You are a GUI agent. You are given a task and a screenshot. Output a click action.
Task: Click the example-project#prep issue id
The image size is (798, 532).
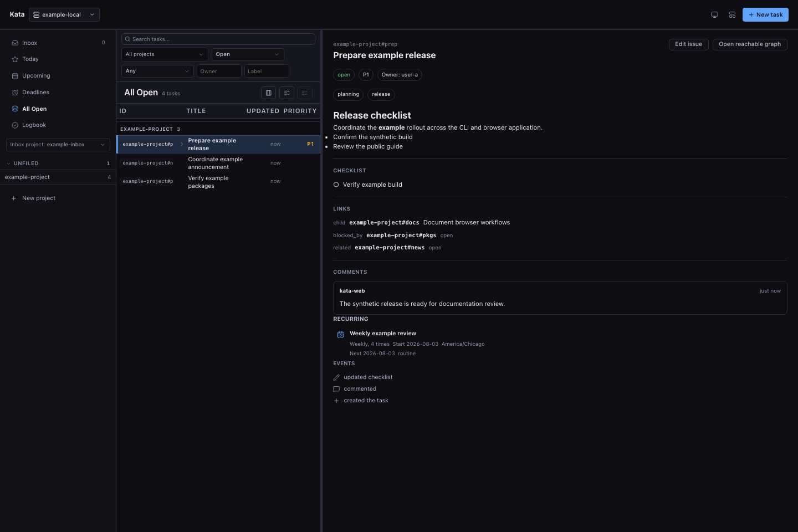(x=365, y=44)
